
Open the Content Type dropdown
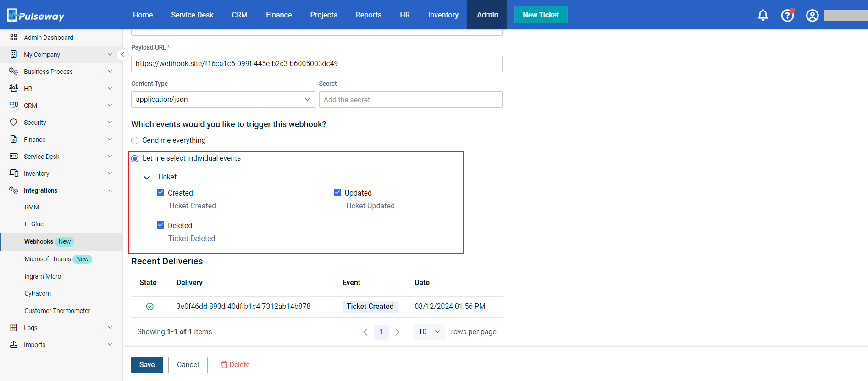[x=222, y=100]
